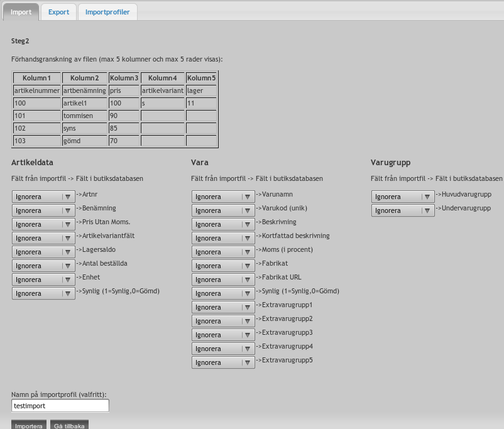Viewport: 504px width, 429px height.
Task: Open the Vara Synlig dropdown
Action: pyautogui.click(x=223, y=293)
